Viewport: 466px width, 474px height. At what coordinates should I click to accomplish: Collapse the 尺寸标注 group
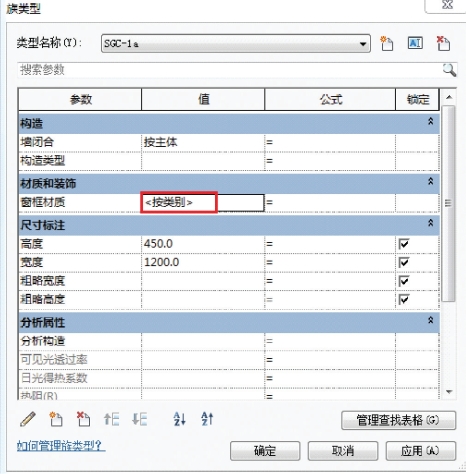430,223
